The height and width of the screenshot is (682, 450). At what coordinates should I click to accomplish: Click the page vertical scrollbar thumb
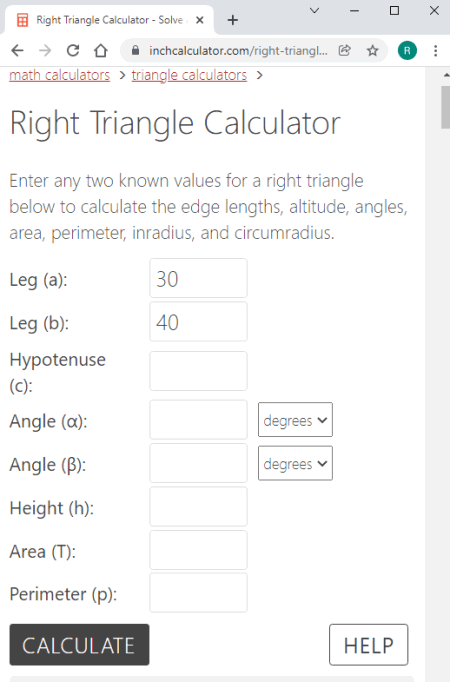(446, 107)
